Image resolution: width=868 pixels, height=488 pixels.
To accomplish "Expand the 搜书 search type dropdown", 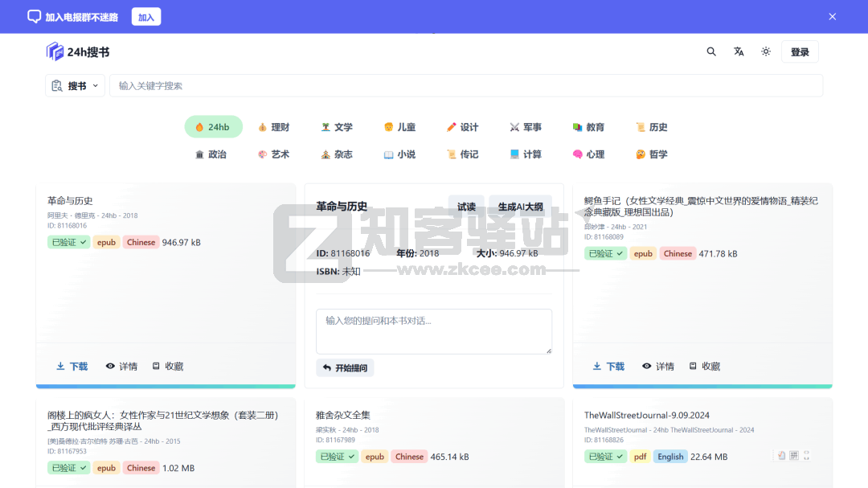I will (x=76, y=86).
